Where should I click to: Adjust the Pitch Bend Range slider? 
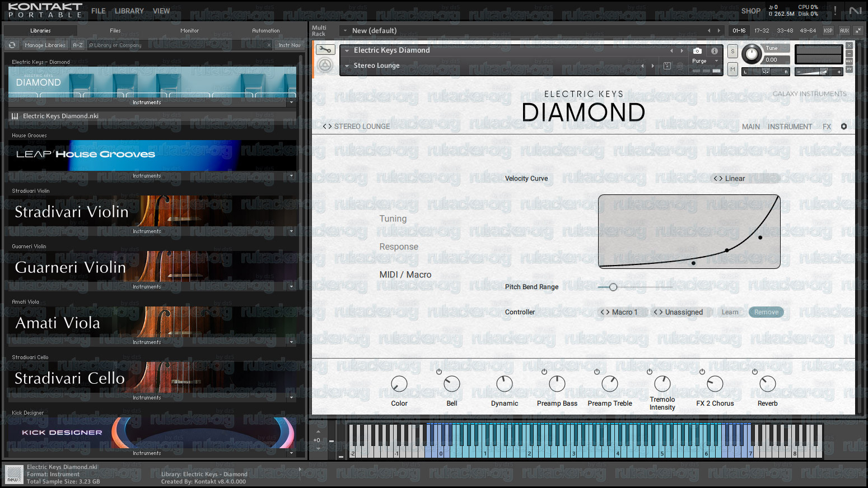click(x=635, y=287)
